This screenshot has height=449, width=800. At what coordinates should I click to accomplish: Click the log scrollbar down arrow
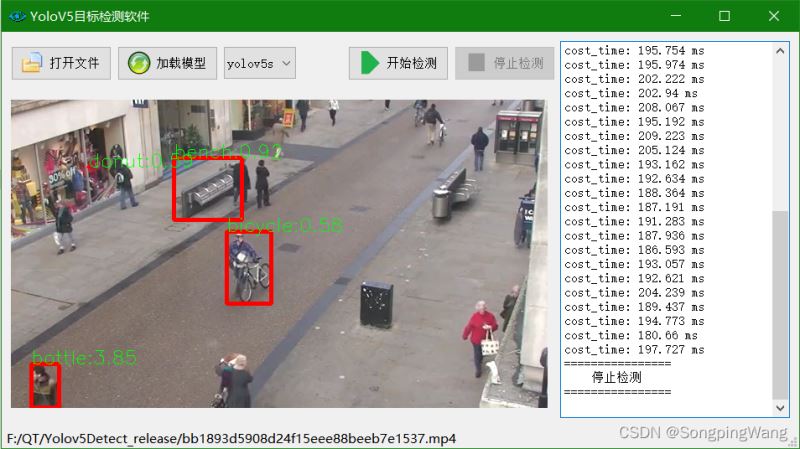click(x=782, y=409)
